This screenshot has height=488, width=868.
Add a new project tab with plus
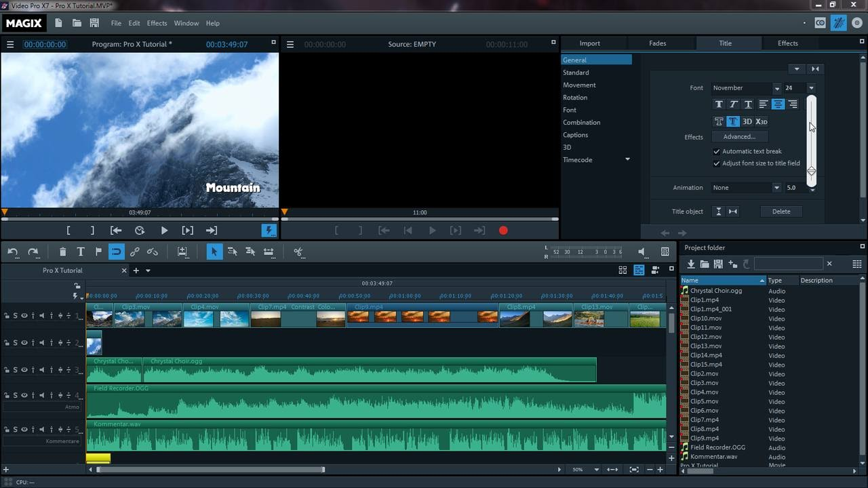pos(136,270)
